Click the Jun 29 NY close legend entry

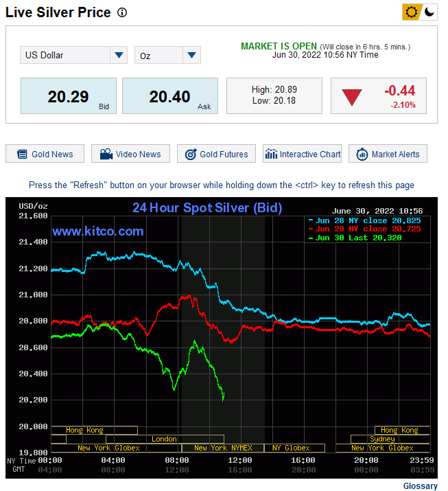point(364,229)
